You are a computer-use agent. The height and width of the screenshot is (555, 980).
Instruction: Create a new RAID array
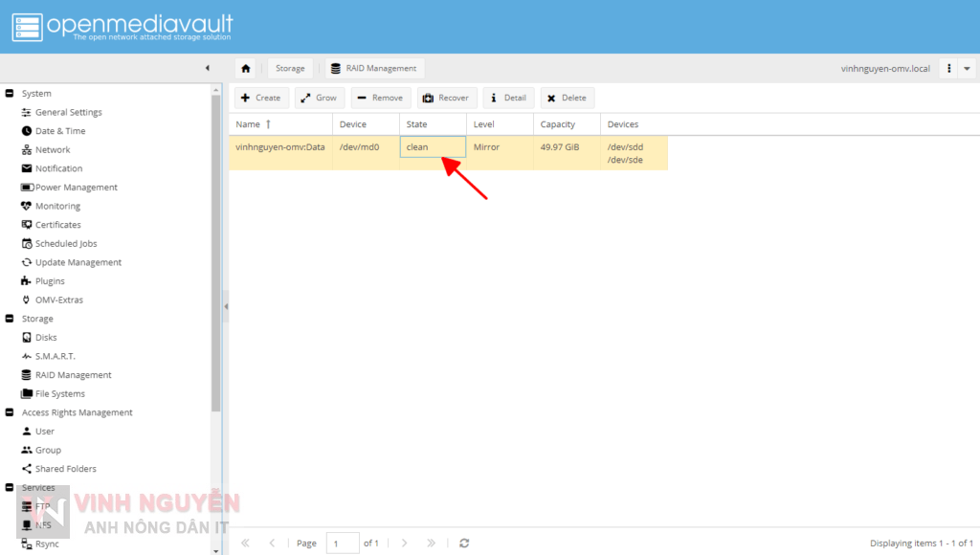click(260, 97)
